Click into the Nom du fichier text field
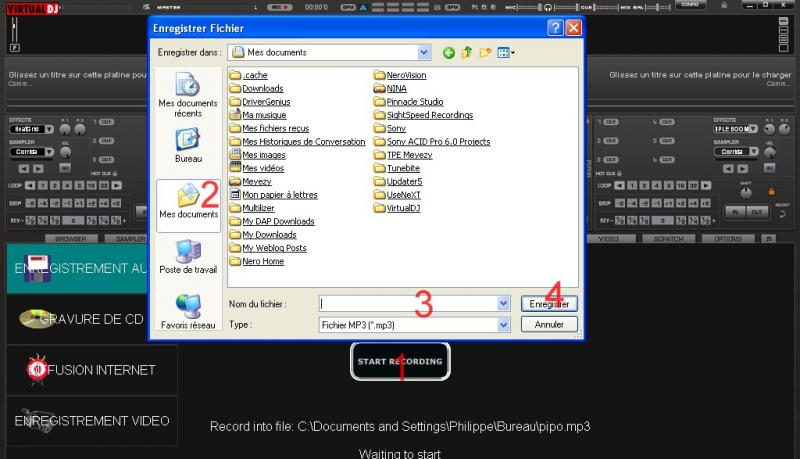The height and width of the screenshot is (459, 800). (x=408, y=303)
